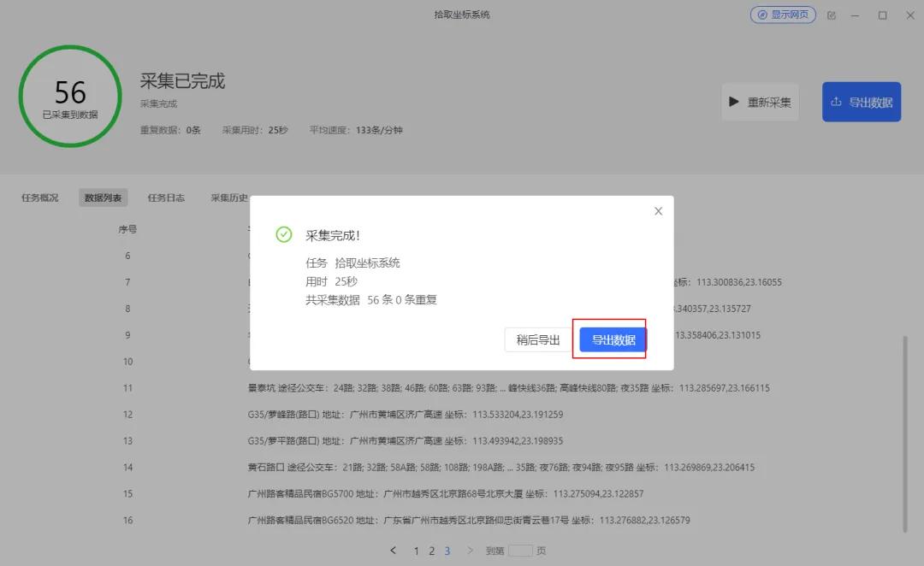The height and width of the screenshot is (566, 924).
Task: Click the pencil edit icon in title bar
Action: point(832,15)
